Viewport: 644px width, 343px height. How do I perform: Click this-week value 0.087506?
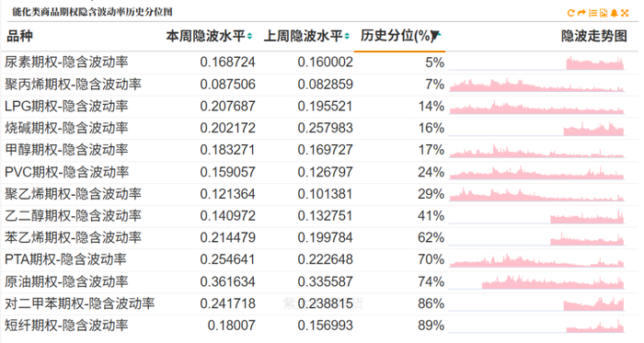tap(227, 84)
